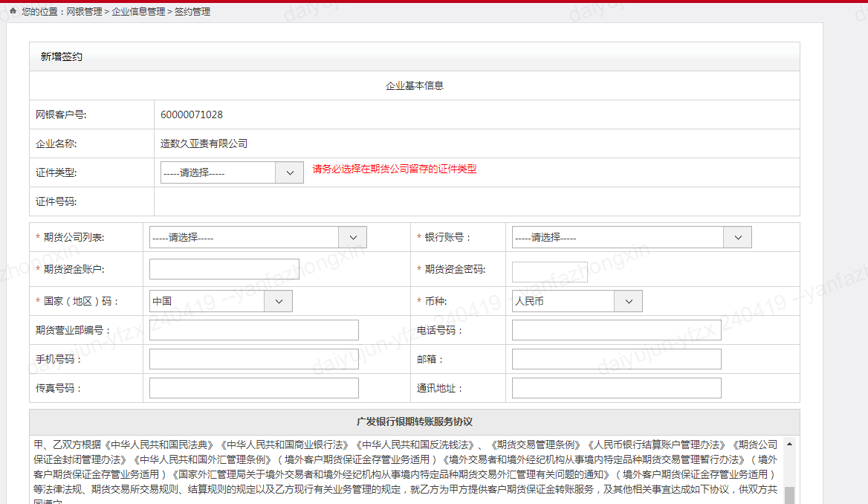The width and height of the screenshot is (868, 504).
Task: Go to 企业信息管理 breadcrumb link
Action: (x=138, y=12)
